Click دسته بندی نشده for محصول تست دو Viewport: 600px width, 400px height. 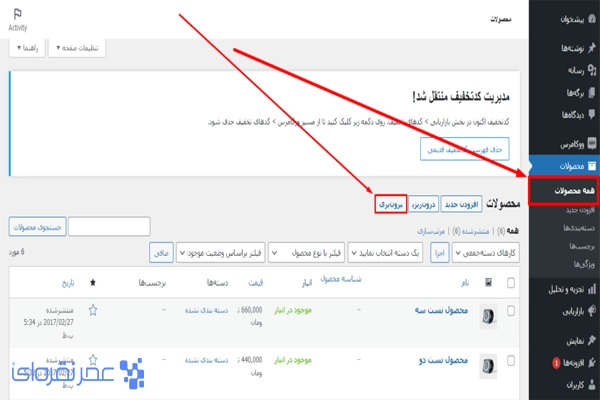point(206,360)
